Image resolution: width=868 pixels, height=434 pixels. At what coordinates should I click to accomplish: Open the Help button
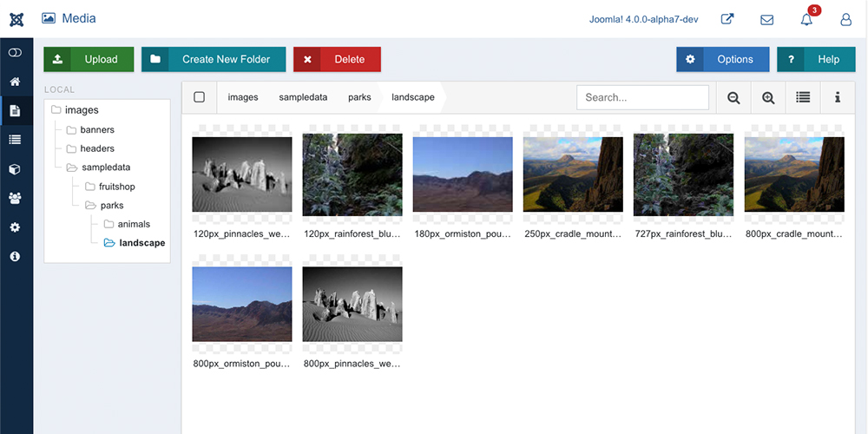tap(817, 59)
